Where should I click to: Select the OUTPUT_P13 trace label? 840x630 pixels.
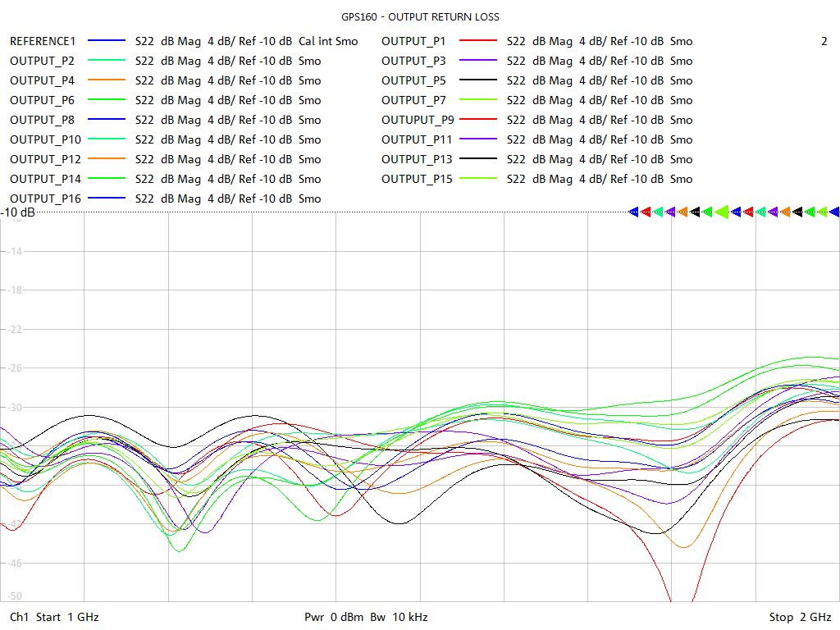(x=417, y=160)
